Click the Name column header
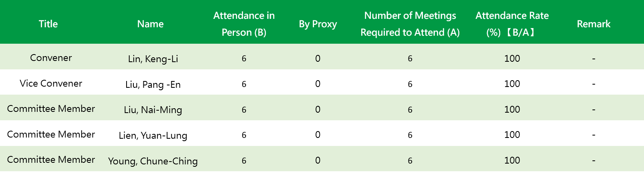 tap(150, 24)
